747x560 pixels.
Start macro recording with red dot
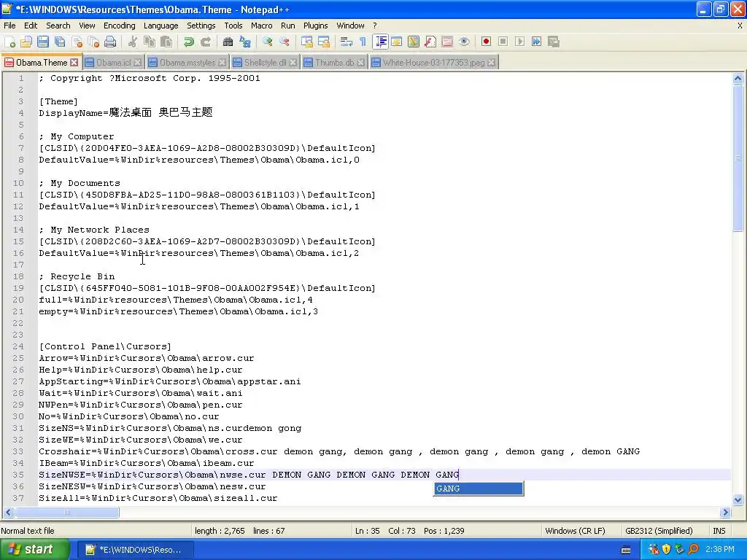[x=486, y=42]
